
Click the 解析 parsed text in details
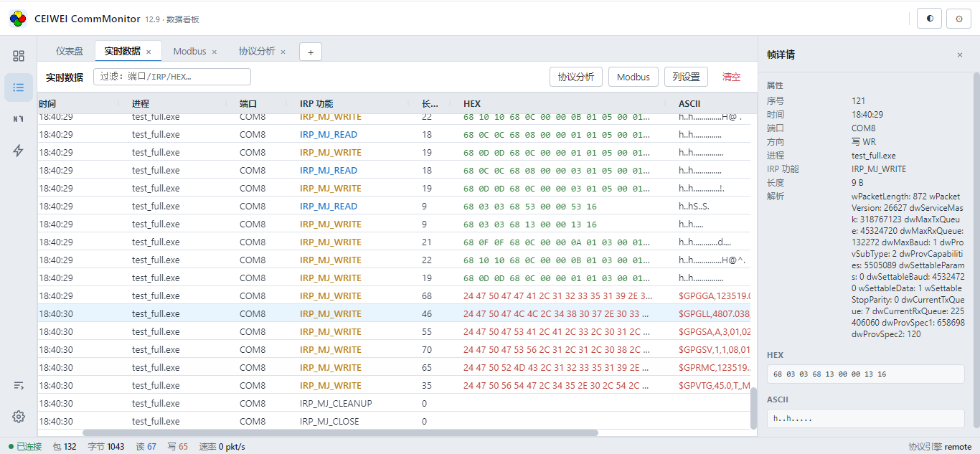tap(908, 265)
